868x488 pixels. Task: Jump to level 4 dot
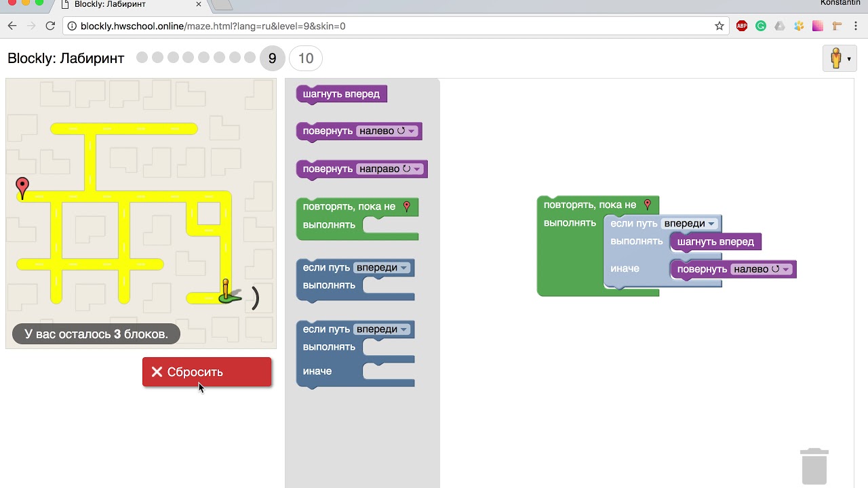188,58
